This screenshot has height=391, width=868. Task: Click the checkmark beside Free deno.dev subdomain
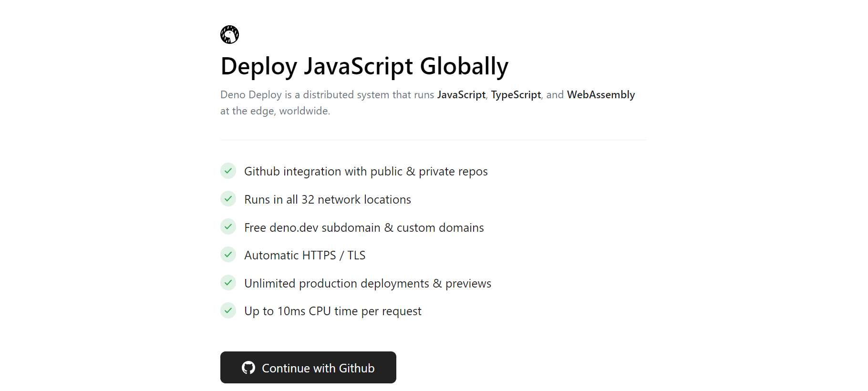tap(228, 226)
